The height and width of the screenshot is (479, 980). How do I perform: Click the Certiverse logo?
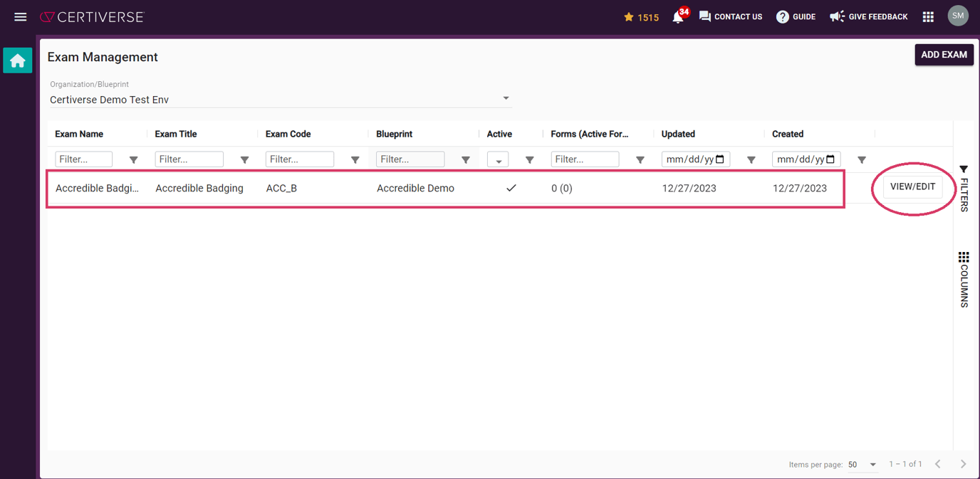pyautogui.click(x=92, y=16)
